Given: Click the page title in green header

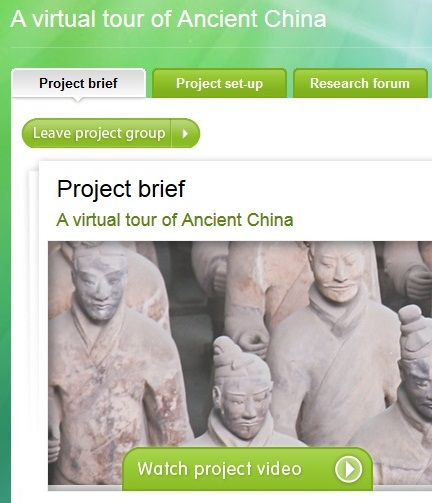Looking at the screenshot, I should (x=168, y=19).
